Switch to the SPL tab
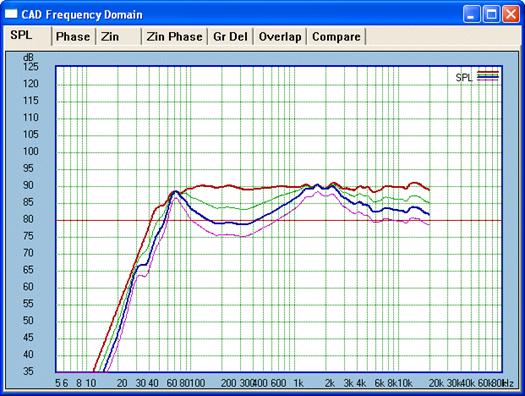The image size is (525, 396). tap(27, 35)
